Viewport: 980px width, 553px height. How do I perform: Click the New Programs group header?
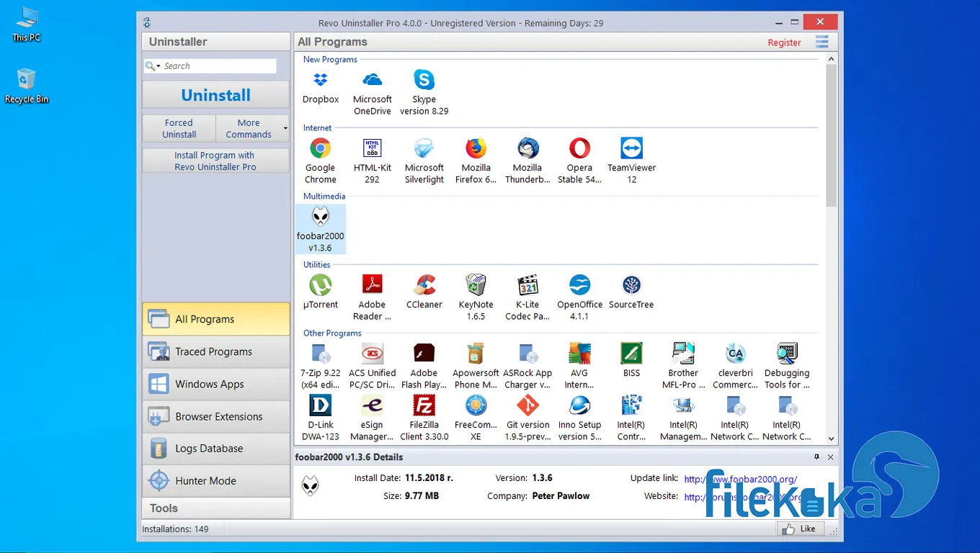click(330, 60)
